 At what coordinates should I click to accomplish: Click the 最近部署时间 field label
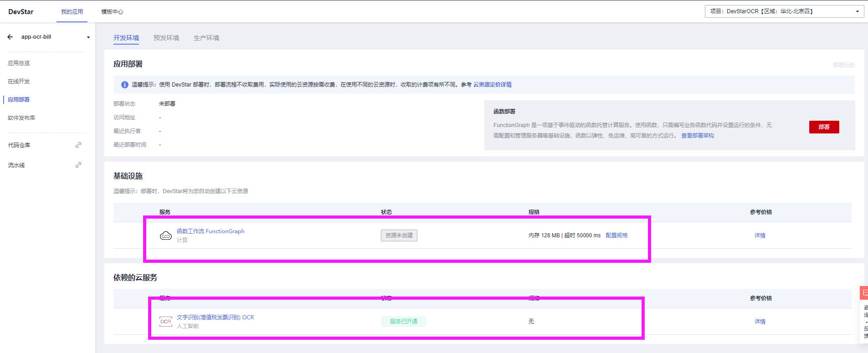pos(130,145)
